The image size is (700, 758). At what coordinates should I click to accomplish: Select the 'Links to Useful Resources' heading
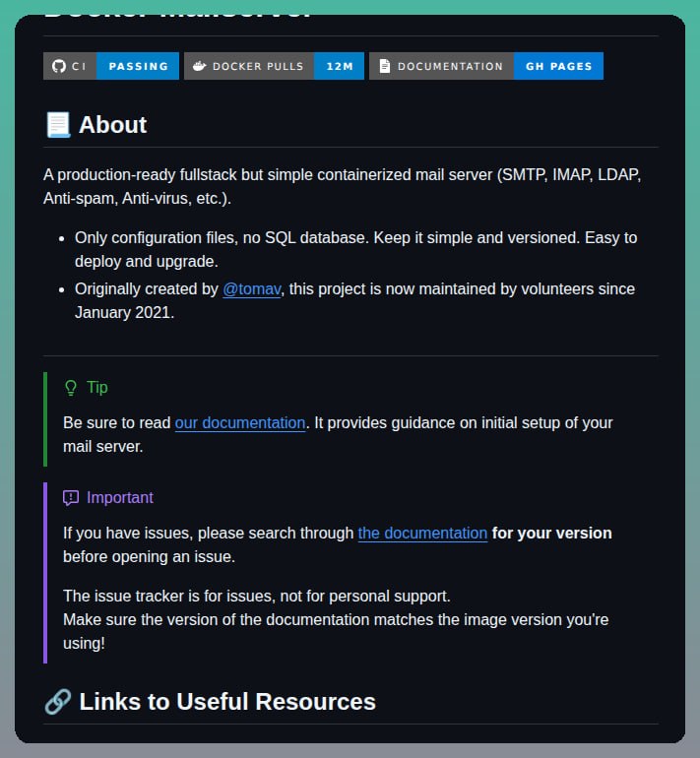point(227,702)
